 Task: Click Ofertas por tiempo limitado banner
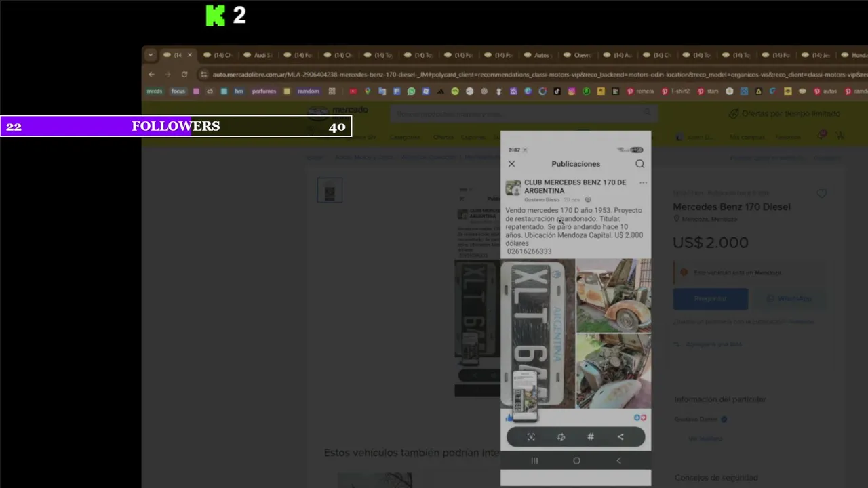point(785,114)
